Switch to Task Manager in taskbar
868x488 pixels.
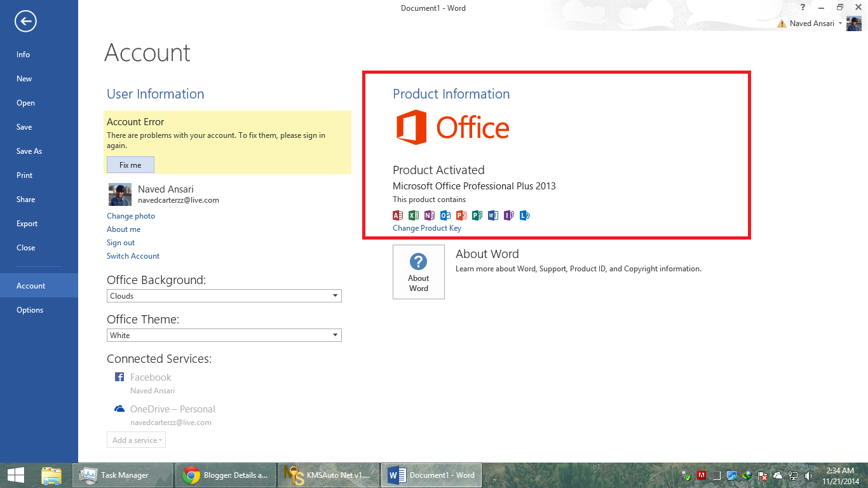pos(123,475)
